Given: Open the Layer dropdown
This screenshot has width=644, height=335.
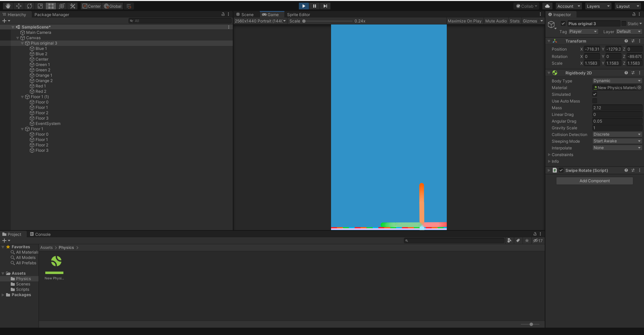Looking at the screenshot, I should pos(629,31).
